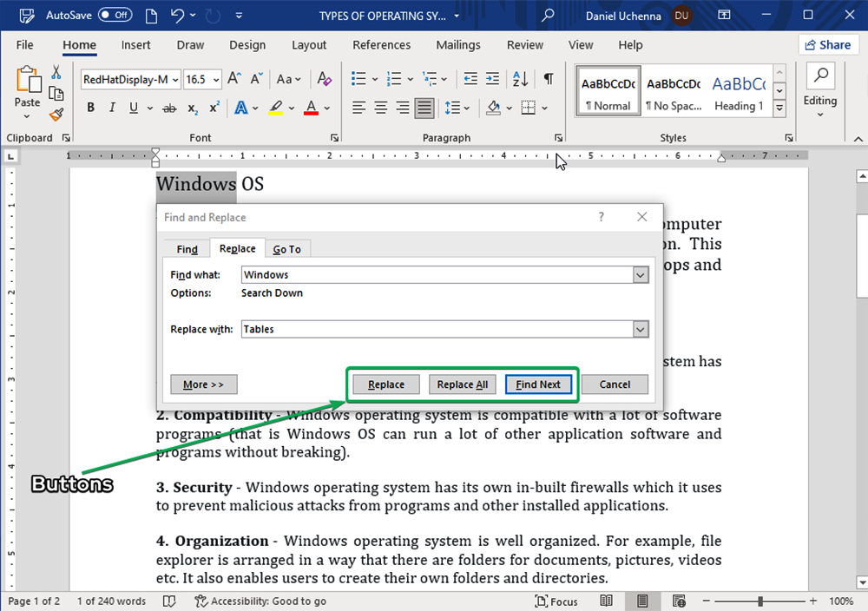The height and width of the screenshot is (611, 868).
Task: Click the zoom slider in status bar
Action: point(760,601)
